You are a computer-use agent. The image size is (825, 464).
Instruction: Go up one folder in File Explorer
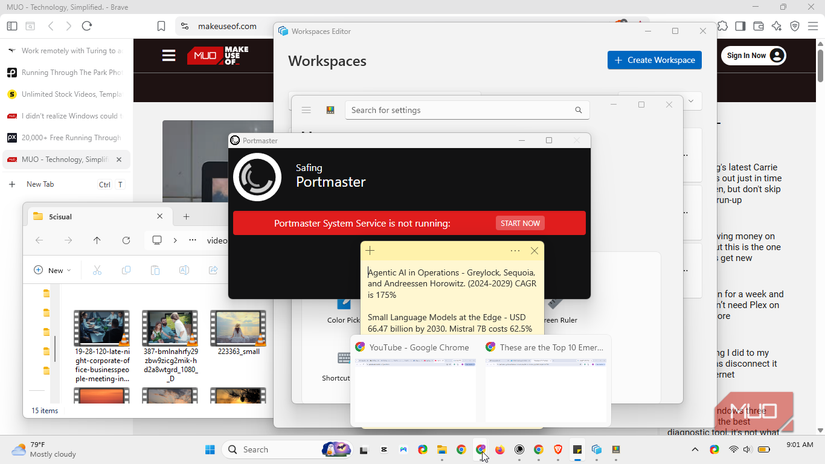coord(97,240)
